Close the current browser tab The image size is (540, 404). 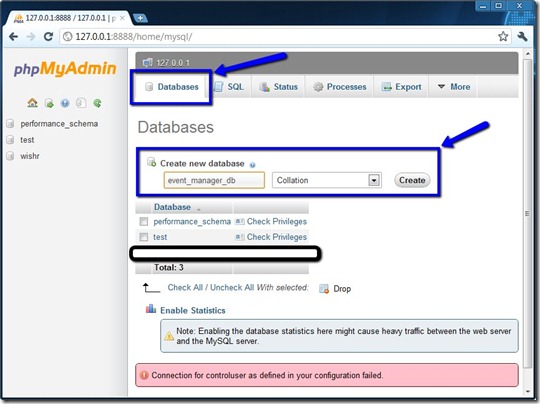click(122, 18)
